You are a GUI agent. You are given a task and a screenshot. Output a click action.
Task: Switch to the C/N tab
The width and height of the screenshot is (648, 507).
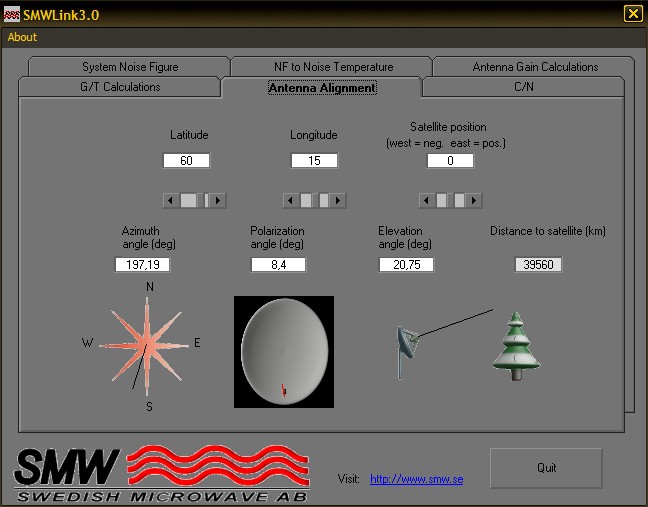click(x=524, y=87)
